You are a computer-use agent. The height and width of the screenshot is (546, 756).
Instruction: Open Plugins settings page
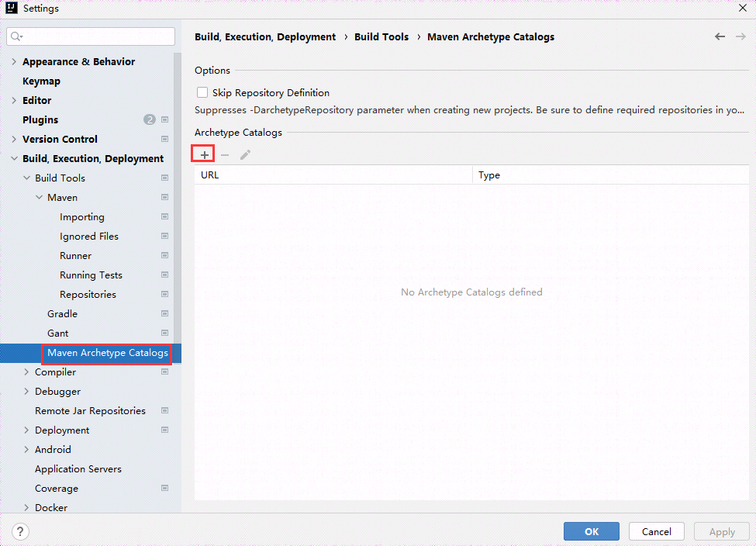click(40, 119)
